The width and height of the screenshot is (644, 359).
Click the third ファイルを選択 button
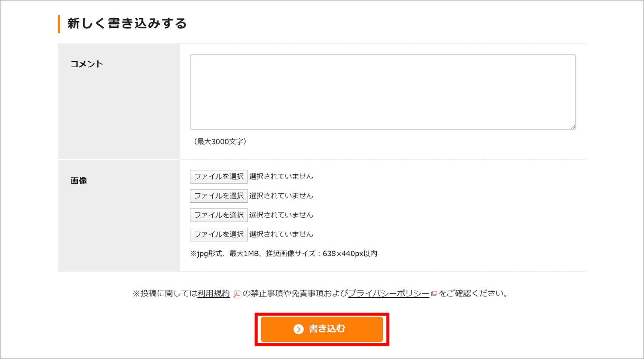(x=219, y=215)
